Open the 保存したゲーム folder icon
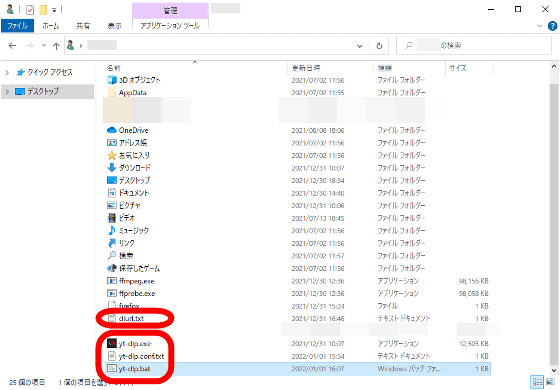560x390 pixels. point(112,268)
